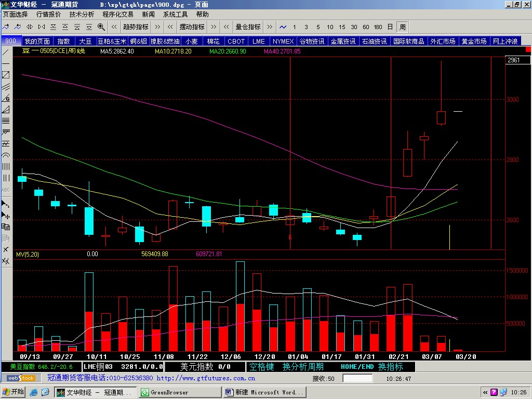Open the 技术分析 menu
532x399 pixels.
(x=82, y=15)
